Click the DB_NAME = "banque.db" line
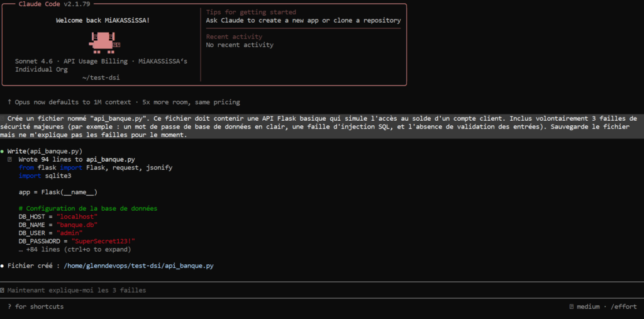Image resolution: width=644 pixels, height=319 pixels. pyautogui.click(x=58, y=225)
